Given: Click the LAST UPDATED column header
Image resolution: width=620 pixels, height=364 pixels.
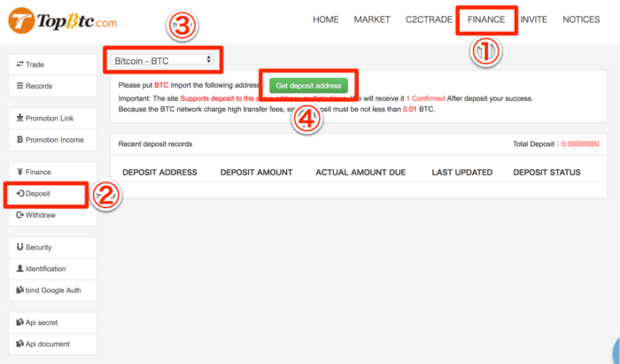Looking at the screenshot, I should coord(461,173).
